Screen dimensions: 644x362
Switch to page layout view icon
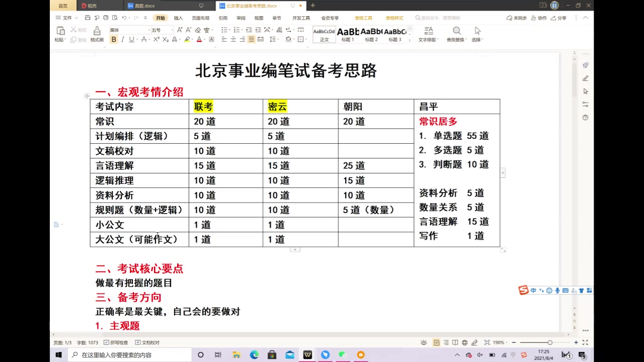click(x=437, y=342)
